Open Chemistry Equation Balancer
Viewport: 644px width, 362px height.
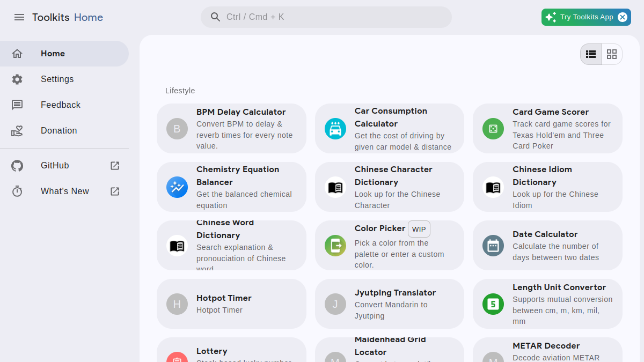[x=231, y=187]
